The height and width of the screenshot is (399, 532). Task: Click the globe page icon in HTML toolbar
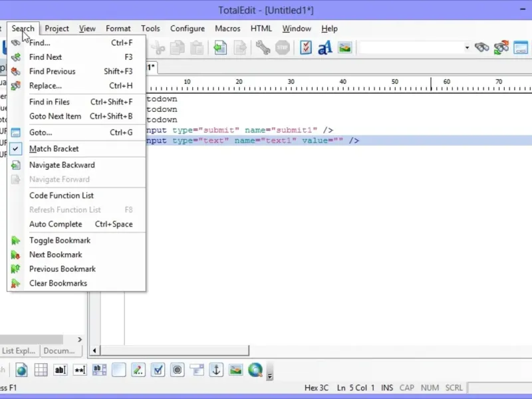21,370
